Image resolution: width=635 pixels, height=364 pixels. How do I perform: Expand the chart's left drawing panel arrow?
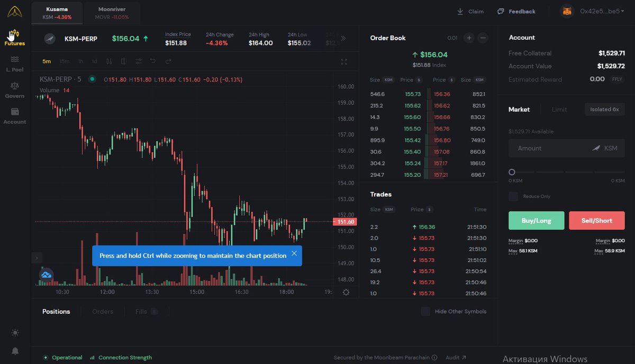[37, 258]
